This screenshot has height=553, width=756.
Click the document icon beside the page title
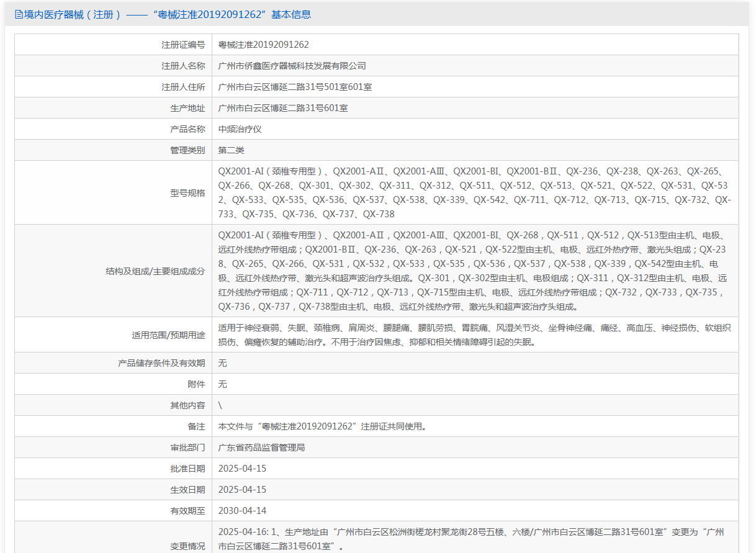tap(19, 14)
